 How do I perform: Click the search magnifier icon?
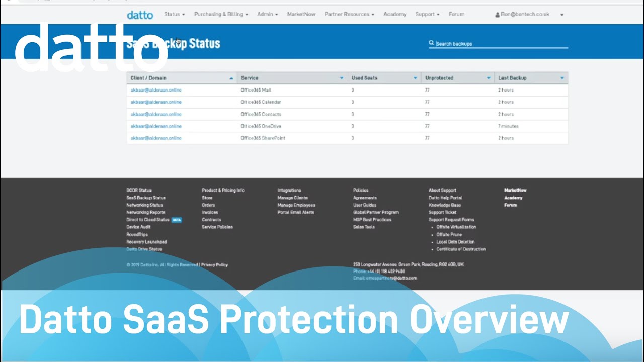pyautogui.click(x=431, y=43)
